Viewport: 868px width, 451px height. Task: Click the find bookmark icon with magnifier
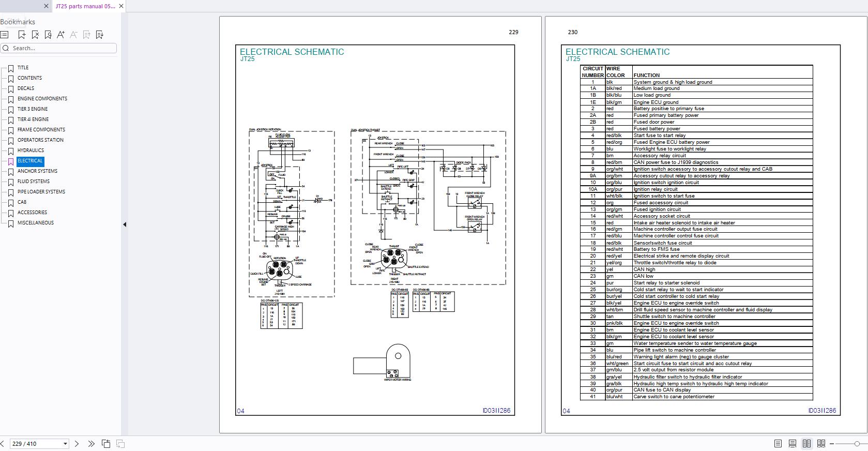click(x=48, y=35)
